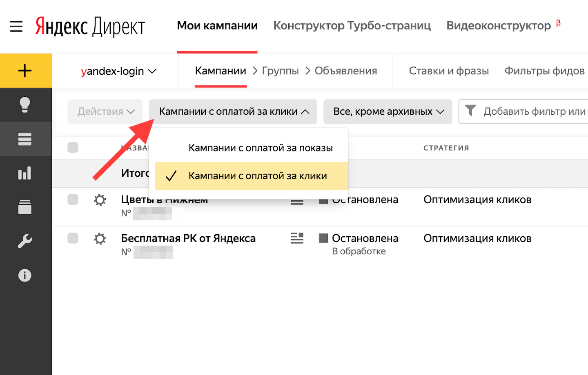Open Конструктор Турбо-страниц tab

coord(352,26)
